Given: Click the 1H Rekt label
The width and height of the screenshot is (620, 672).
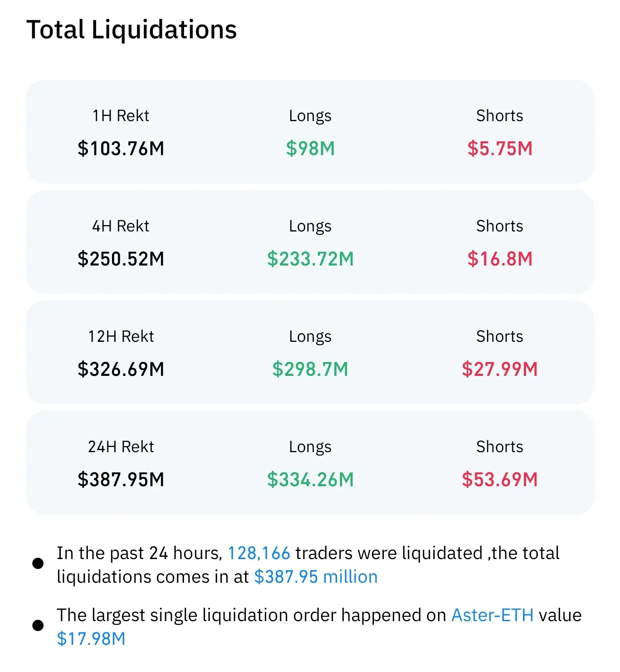Looking at the screenshot, I should (121, 116).
